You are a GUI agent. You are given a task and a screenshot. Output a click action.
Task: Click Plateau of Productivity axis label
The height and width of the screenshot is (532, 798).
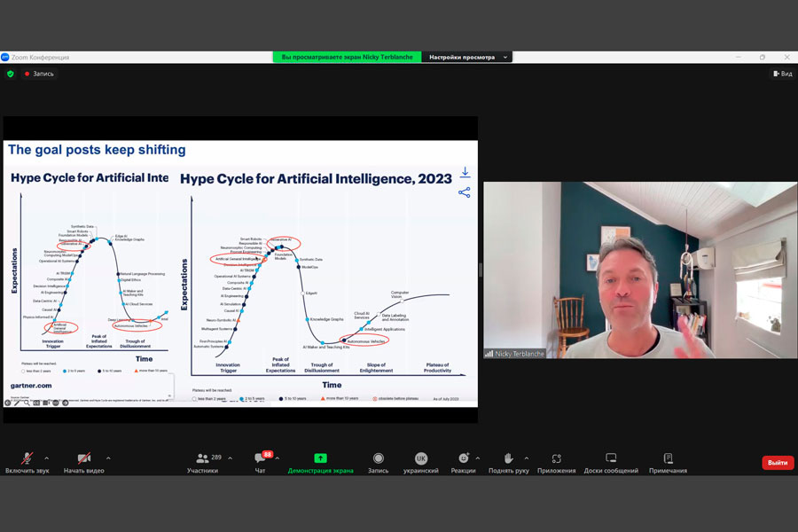coord(438,368)
